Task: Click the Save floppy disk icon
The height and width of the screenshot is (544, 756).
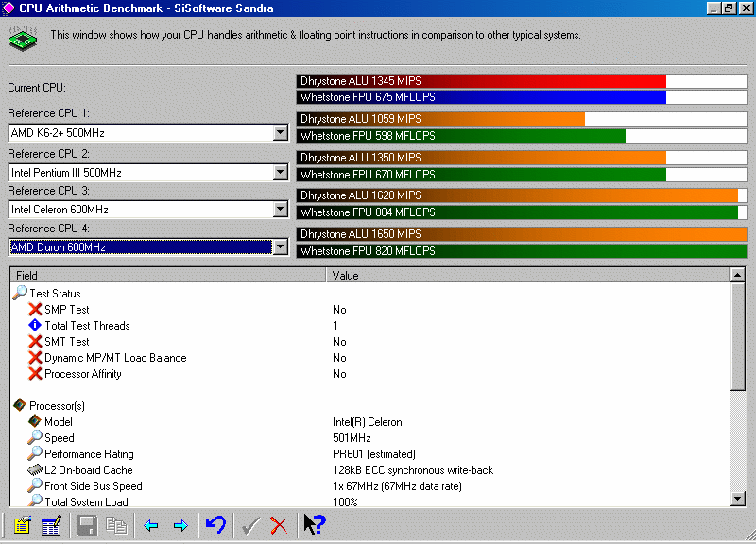Action: (87, 525)
